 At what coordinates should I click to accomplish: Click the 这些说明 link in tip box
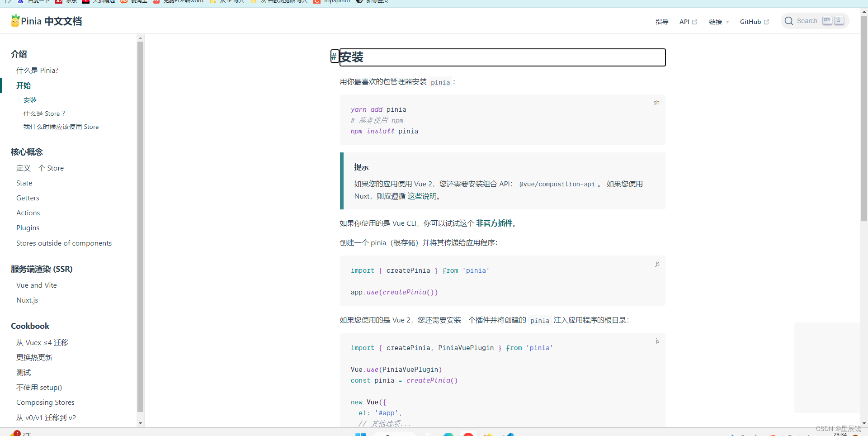(422, 196)
